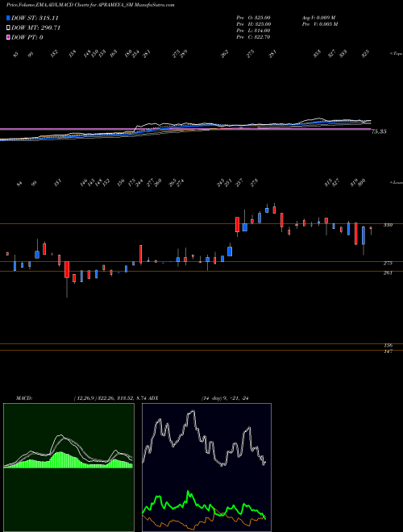Click the 147 price level label
The image size is (403, 532).
click(388, 351)
